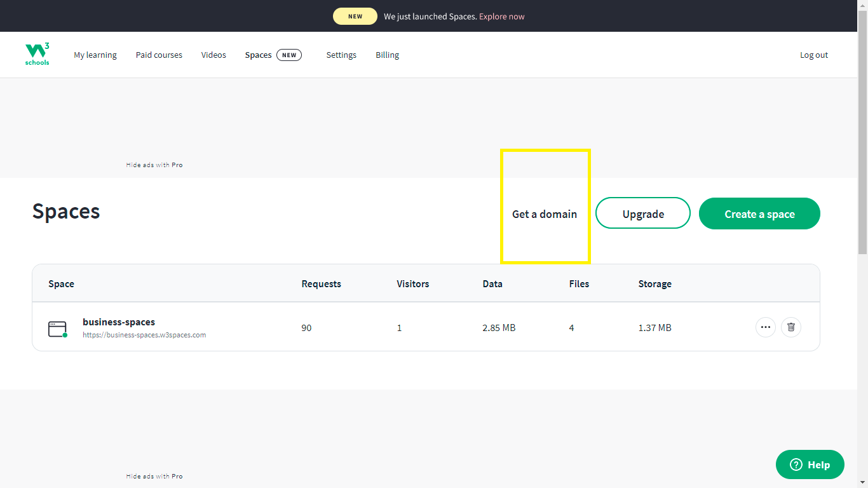Click the Storage column header
Image resolution: width=868 pixels, height=488 pixels.
[655, 284]
